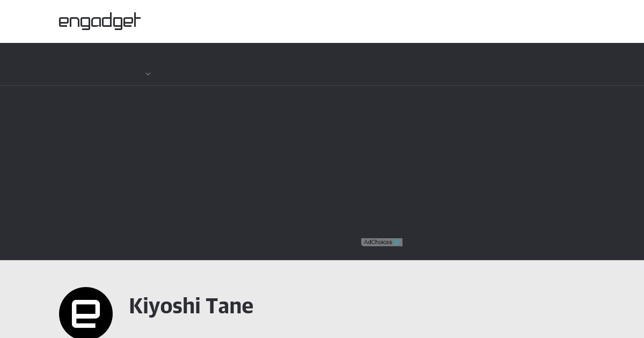Screen dimensions: 644x338
Task: Open the AdChoices blue triangle icon
Action: tap(398, 243)
